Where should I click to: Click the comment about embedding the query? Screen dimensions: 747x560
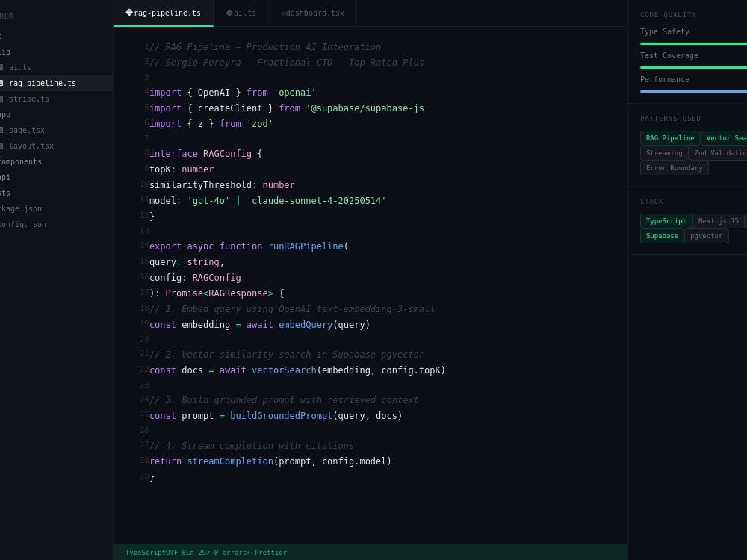coord(292,309)
